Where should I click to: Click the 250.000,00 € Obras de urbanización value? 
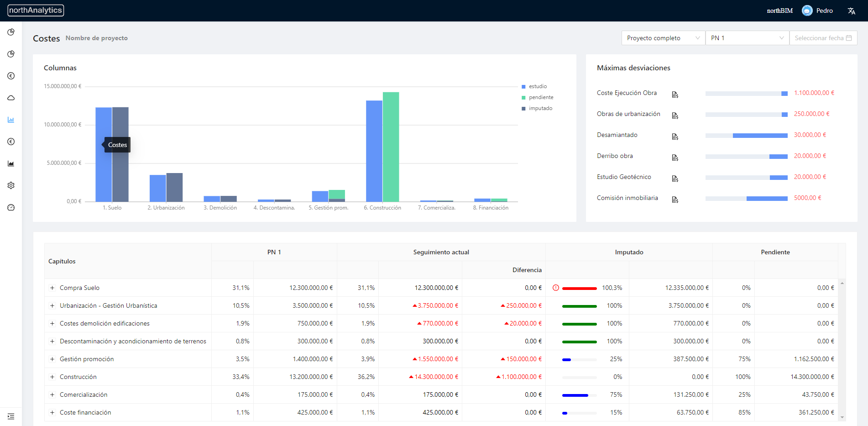pos(811,114)
